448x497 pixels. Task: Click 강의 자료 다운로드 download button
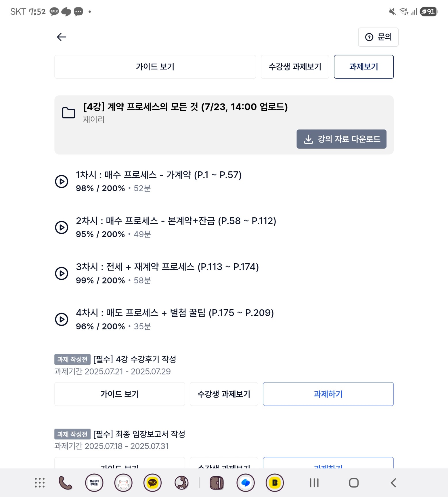tap(341, 139)
